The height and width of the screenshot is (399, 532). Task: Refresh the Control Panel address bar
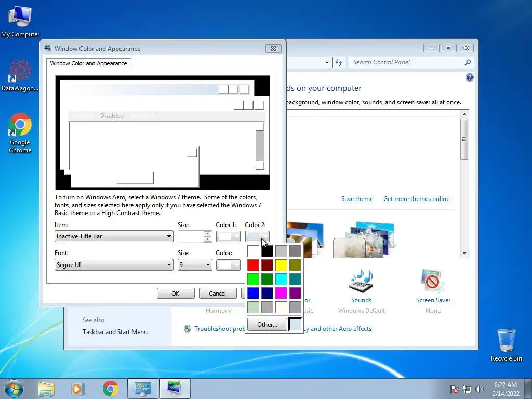tap(339, 62)
